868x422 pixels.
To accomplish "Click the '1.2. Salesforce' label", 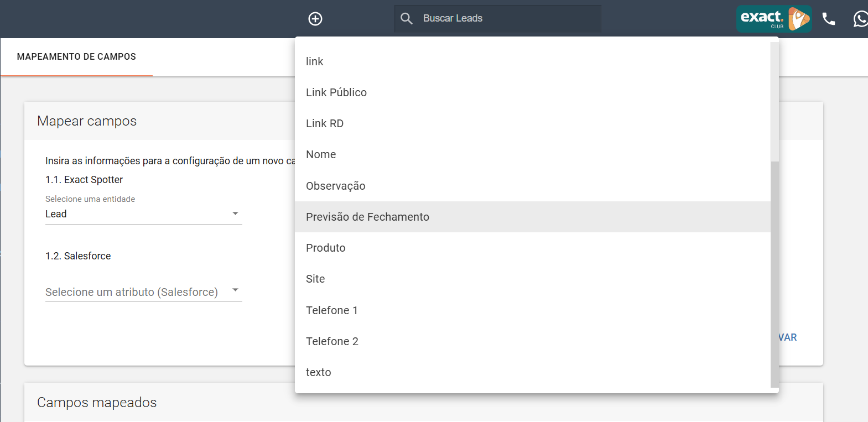I will [78, 256].
